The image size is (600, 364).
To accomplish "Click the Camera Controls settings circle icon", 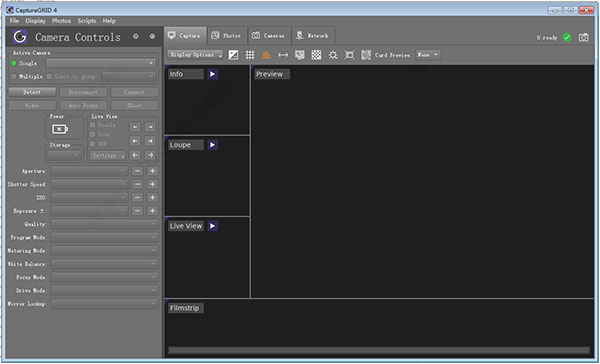I will [x=135, y=36].
